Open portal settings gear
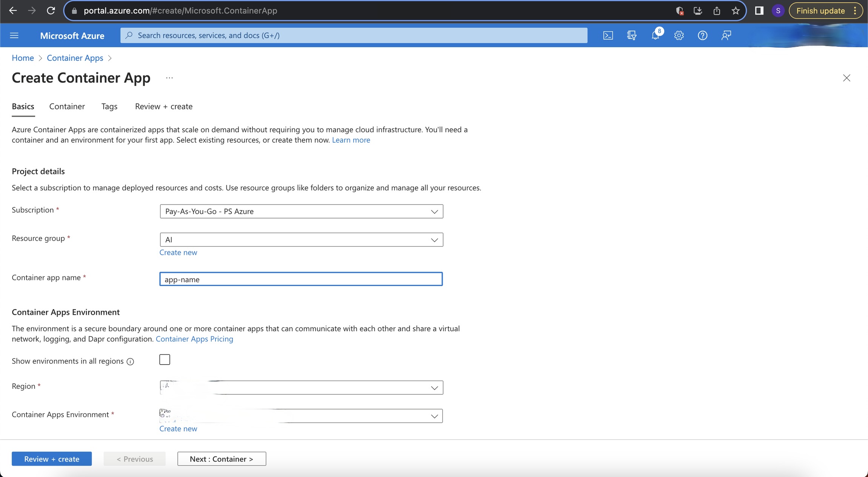The image size is (868, 477). coord(679,35)
